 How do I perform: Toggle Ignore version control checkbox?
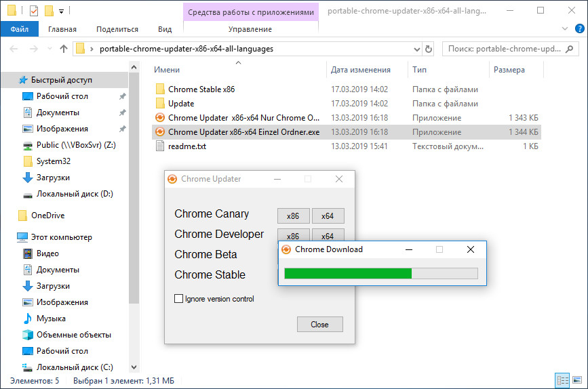click(x=178, y=299)
